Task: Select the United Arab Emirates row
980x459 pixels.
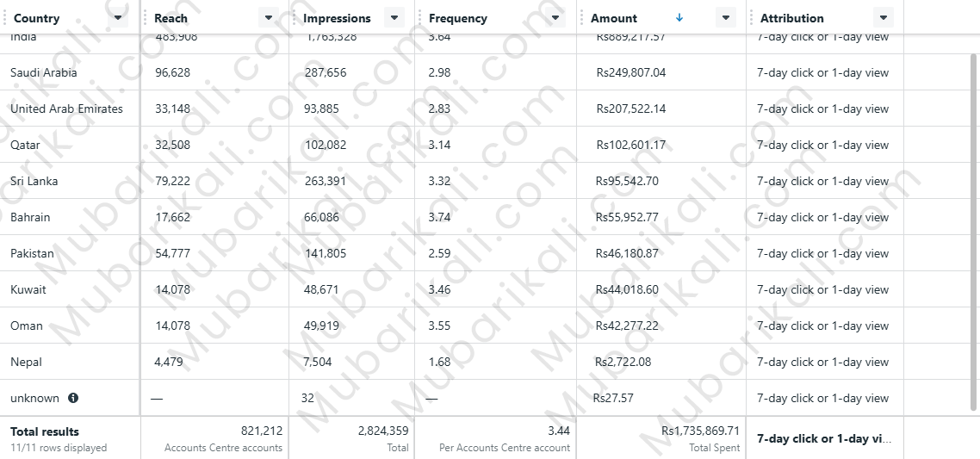Action: click(66, 109)
